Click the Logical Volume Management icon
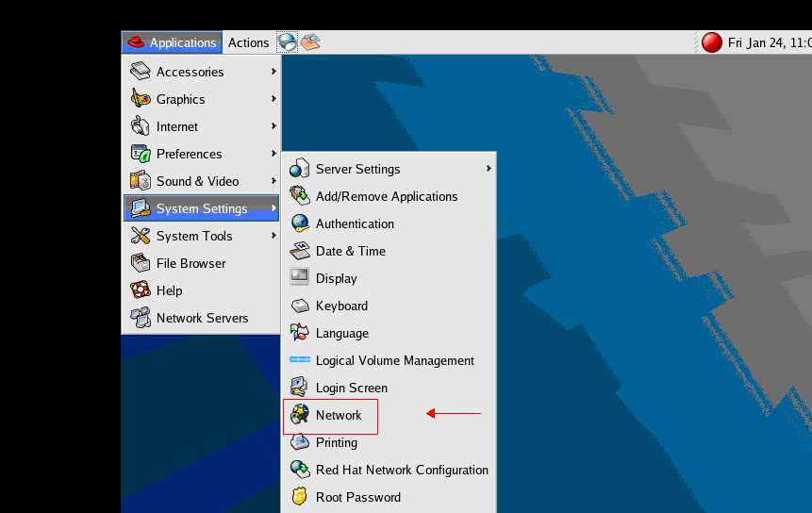The width and height of the screenshot is (812, 513). pyautogui.click(x=299, y=359)
